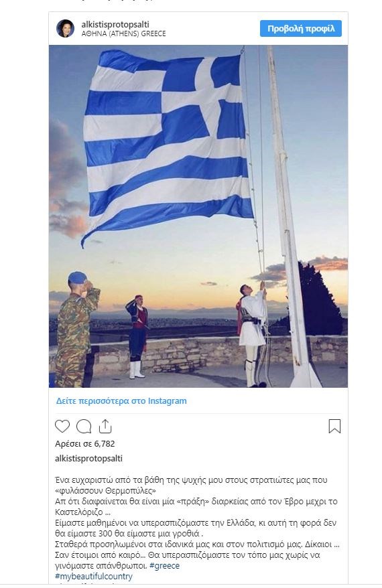Open the alkistisprotopsalti profile avatar

(65, 29)
